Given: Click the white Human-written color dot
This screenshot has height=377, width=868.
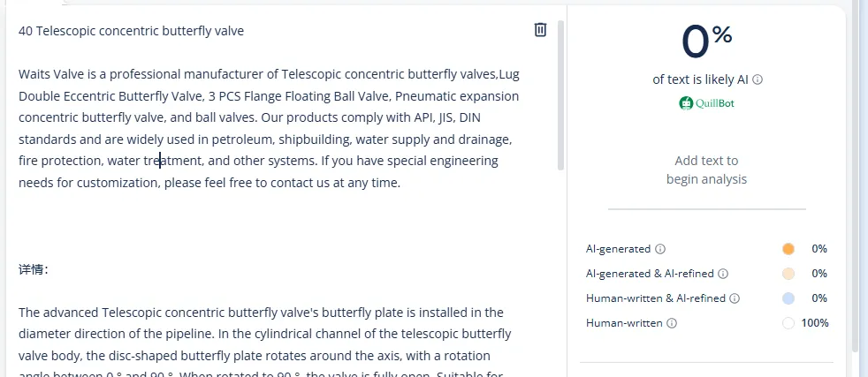Looking at the screenshot, I should tap(788, 323).
